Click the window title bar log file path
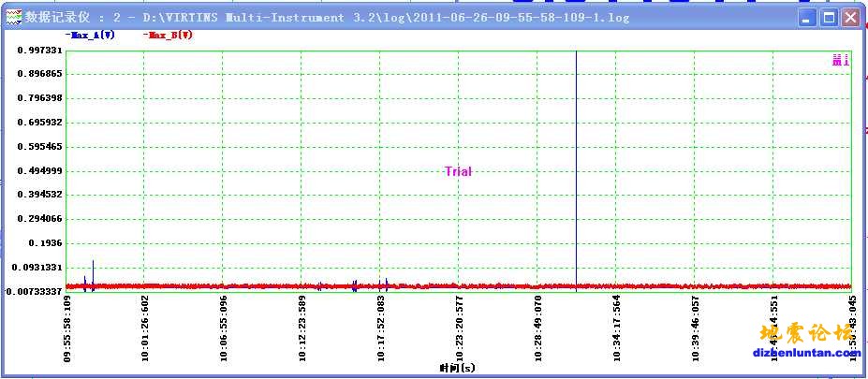This screenshot has height=379, width=868. click(386, 18)
